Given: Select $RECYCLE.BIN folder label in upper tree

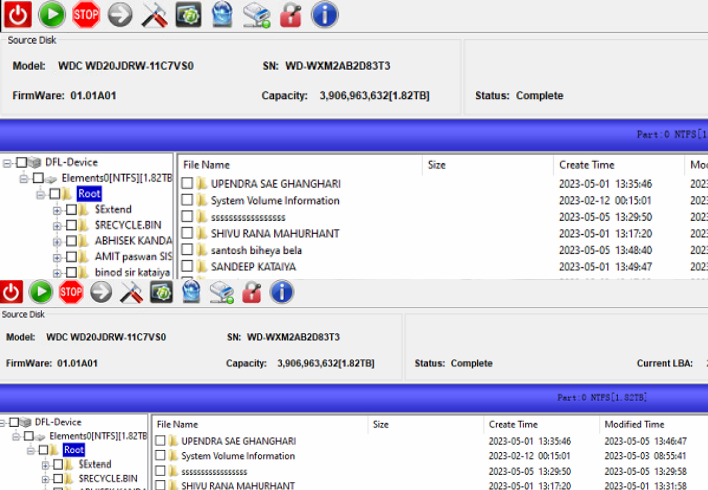Looking at the screenshot, I should point(128,225).
